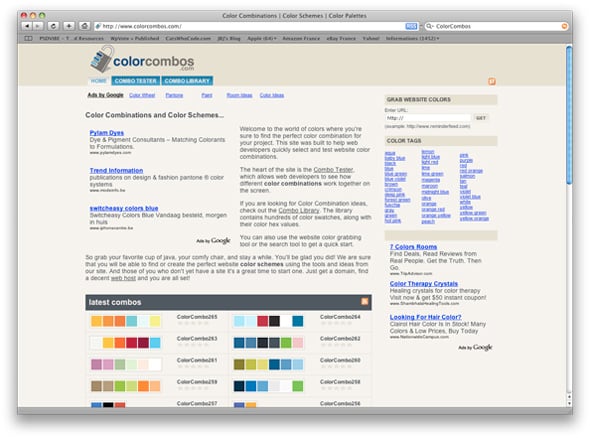Click the browser address bar

[256, 26]
